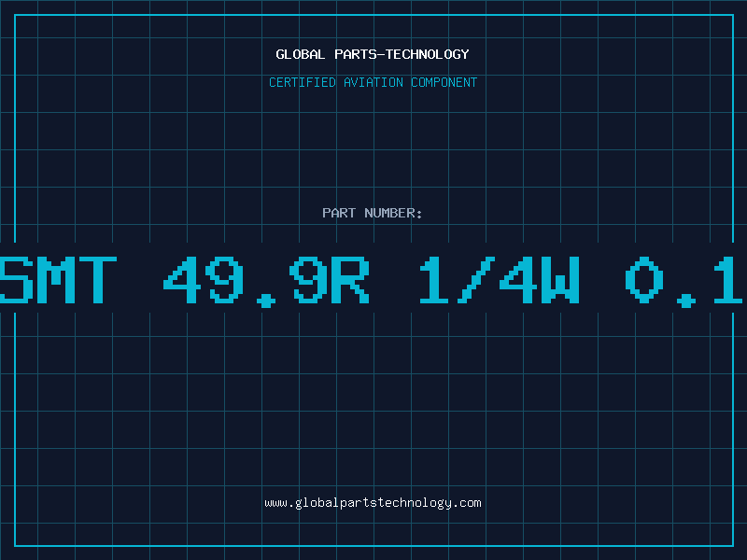Click the PART NUMBER: label
This screenshot has height=560, width=747.
373,213
